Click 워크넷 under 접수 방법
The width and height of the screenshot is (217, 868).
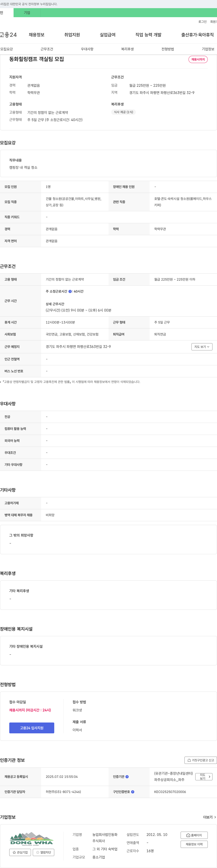click(x=77, y=710)
